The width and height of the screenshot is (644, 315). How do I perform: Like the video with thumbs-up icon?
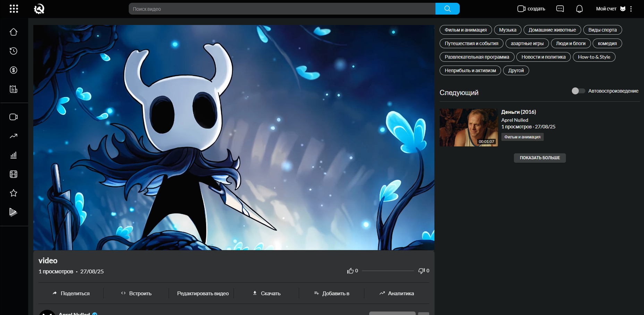tap(350, 271)
